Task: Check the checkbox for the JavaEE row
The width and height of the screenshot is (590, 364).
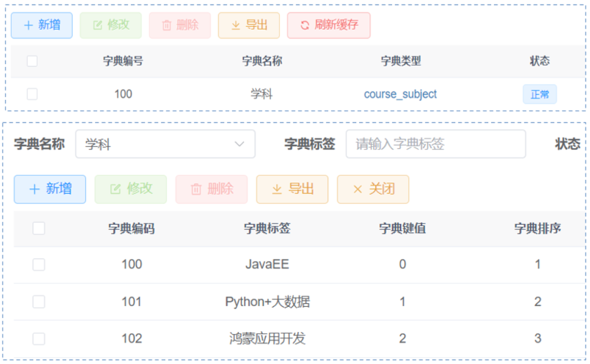Action: 39,265
